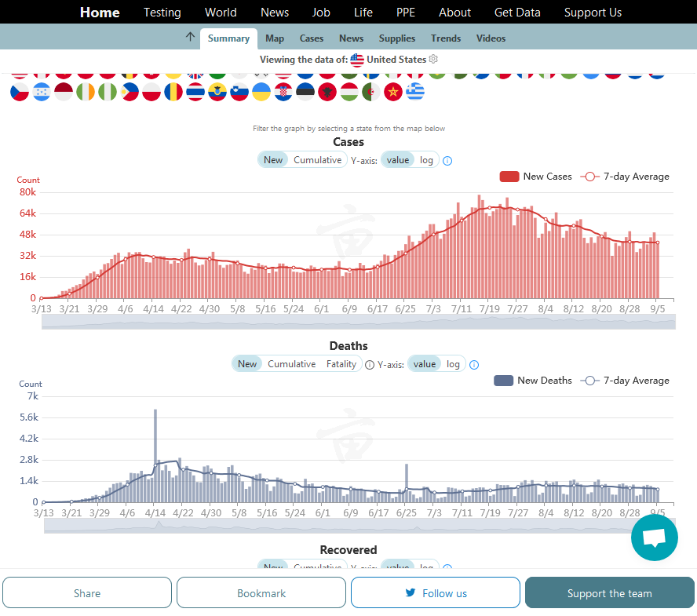Image resolution: width=697 pixels, height=616 pixels.
Task: Open Testing in top navigation
Action: [x=162, y=13]
